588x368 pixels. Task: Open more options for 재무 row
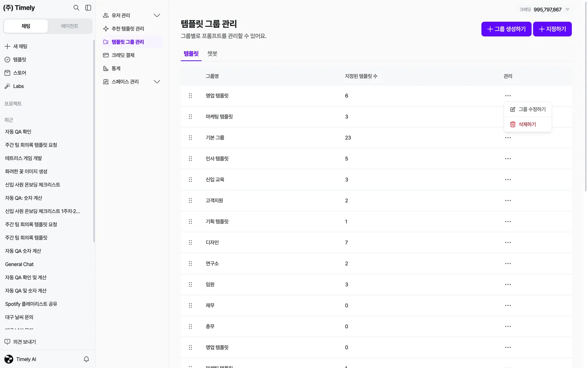508,305
